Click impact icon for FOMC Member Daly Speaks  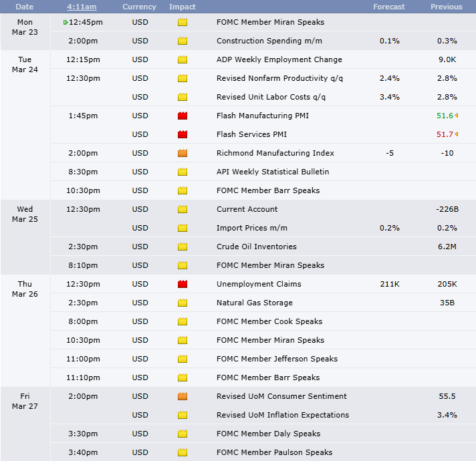[183, 434]
